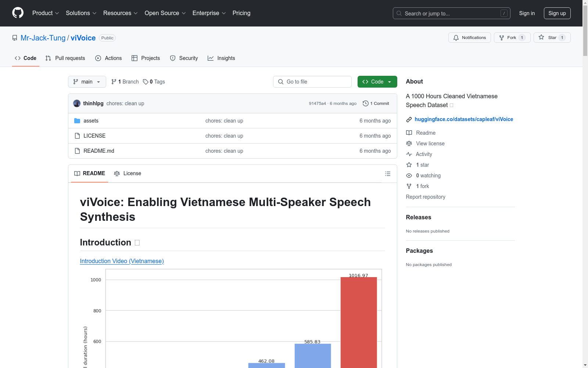This screenshot has height=368, width=588.
Task: Open the Code tab
Action: tap(26, 58)
